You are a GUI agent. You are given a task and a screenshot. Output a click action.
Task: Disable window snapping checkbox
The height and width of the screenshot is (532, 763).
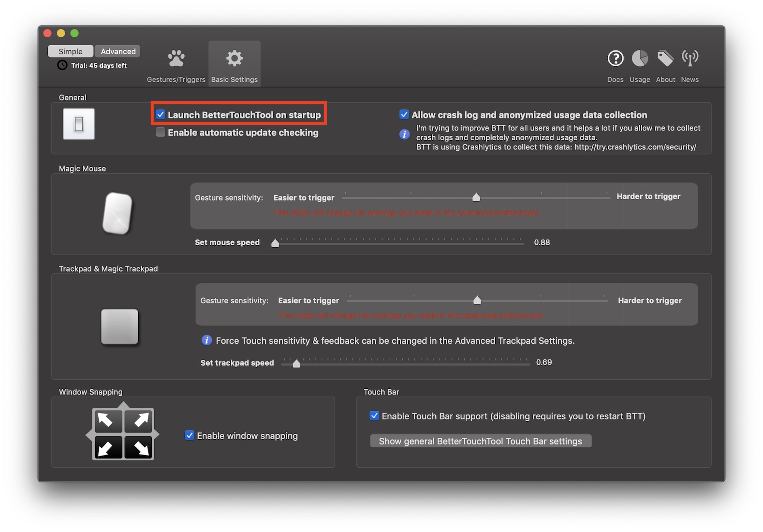(x=190, y=435)
